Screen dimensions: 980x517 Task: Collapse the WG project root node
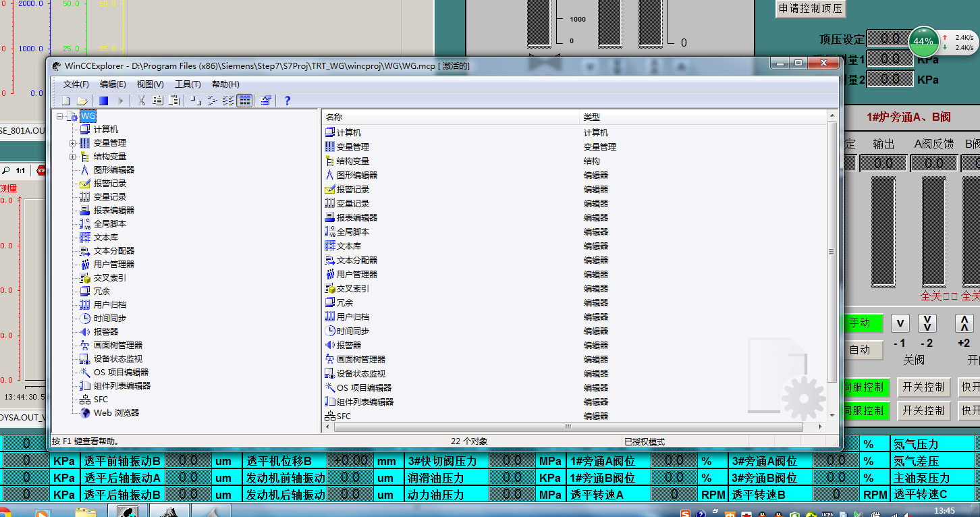click(60, 116)
